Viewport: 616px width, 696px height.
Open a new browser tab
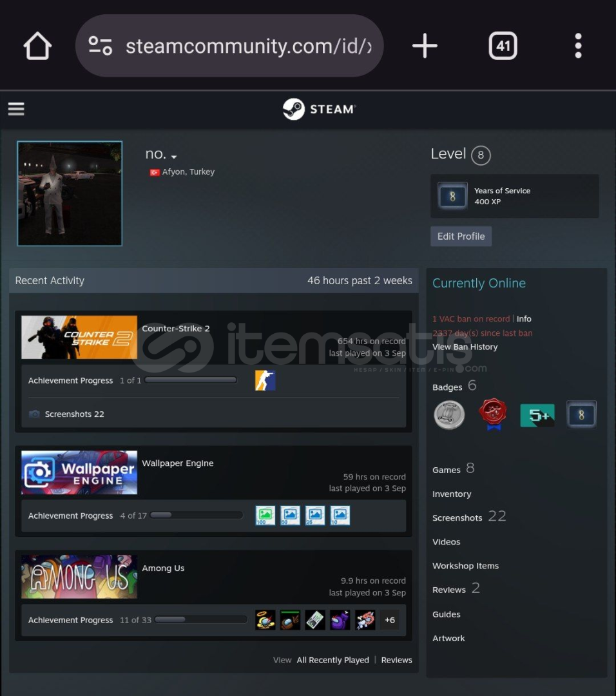tap(425, 46)
